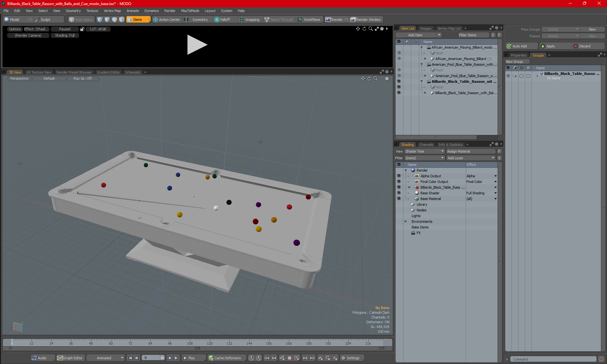Screen dimensions: 607x364
Task: Open the Vertex Map menu
Action: (112, 11)
